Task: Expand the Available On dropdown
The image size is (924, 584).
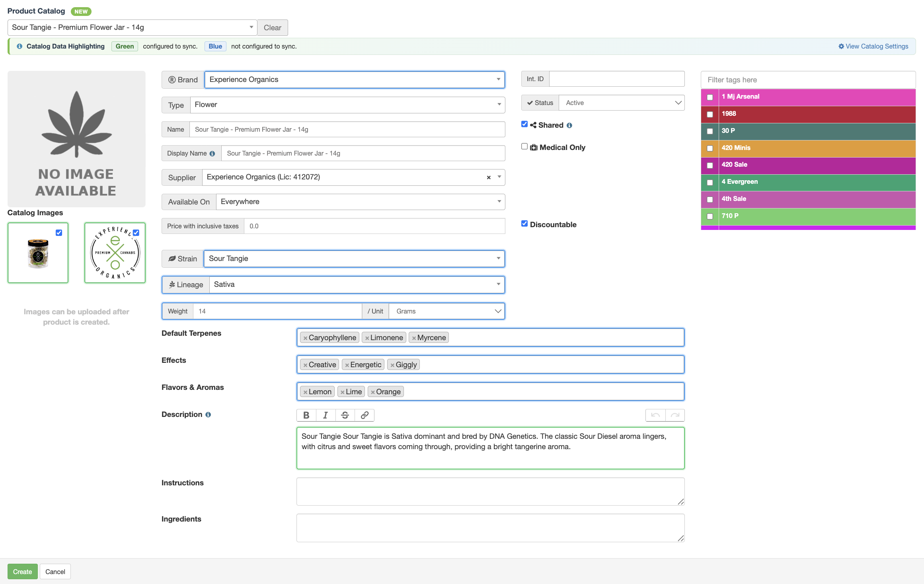Action: [x=361, y=202]
